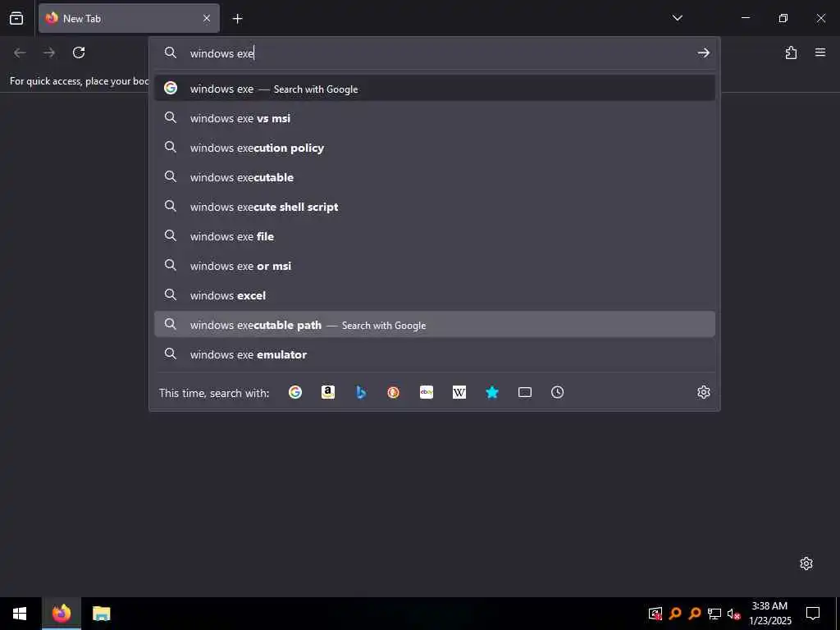Select suggestion 'windows exe vs msi'

[435, 118]
